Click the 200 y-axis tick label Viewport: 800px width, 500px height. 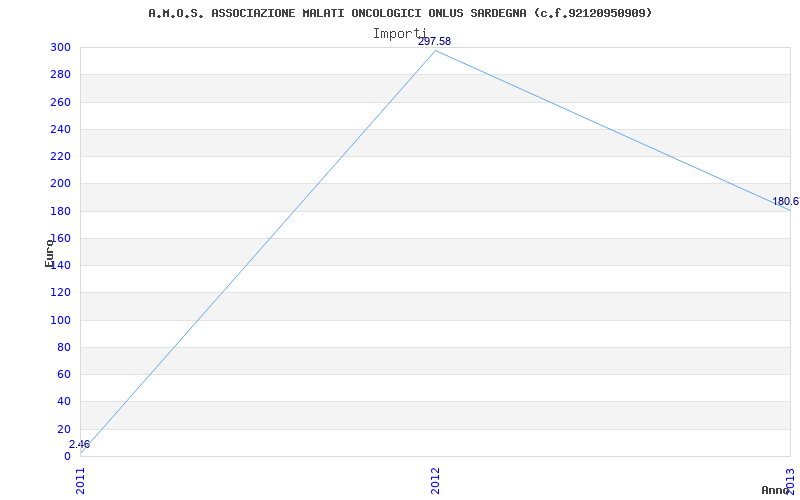60,184
